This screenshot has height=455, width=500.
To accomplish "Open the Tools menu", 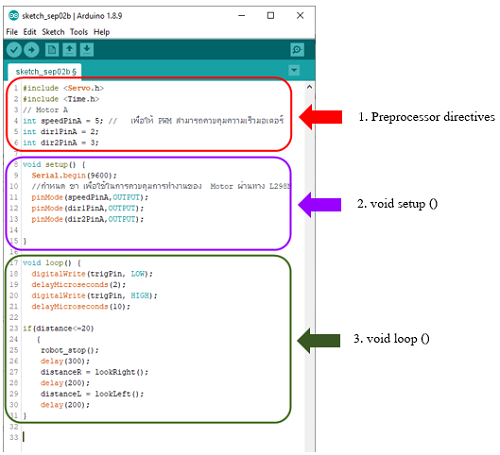I will (79, 32).
